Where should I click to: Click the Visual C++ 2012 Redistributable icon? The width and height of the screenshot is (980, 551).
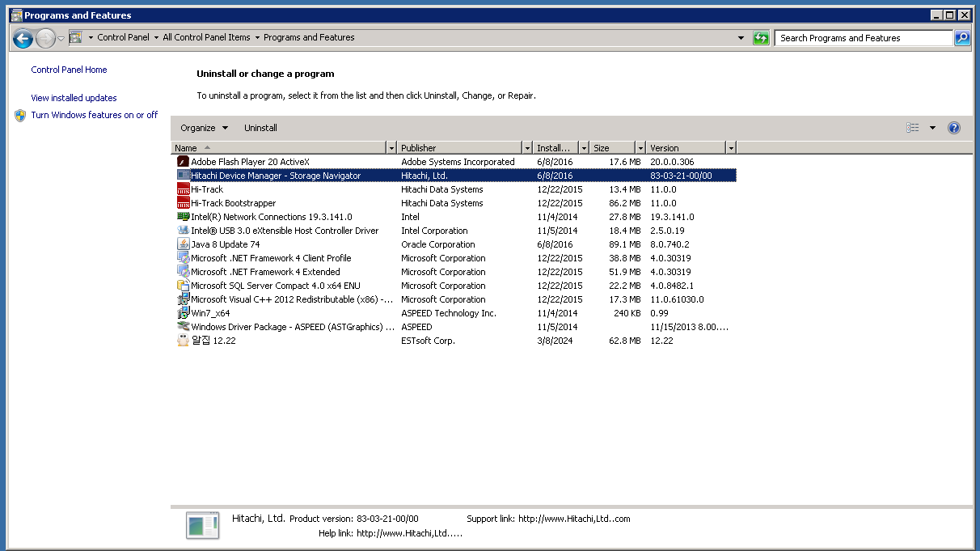[183, 299]
